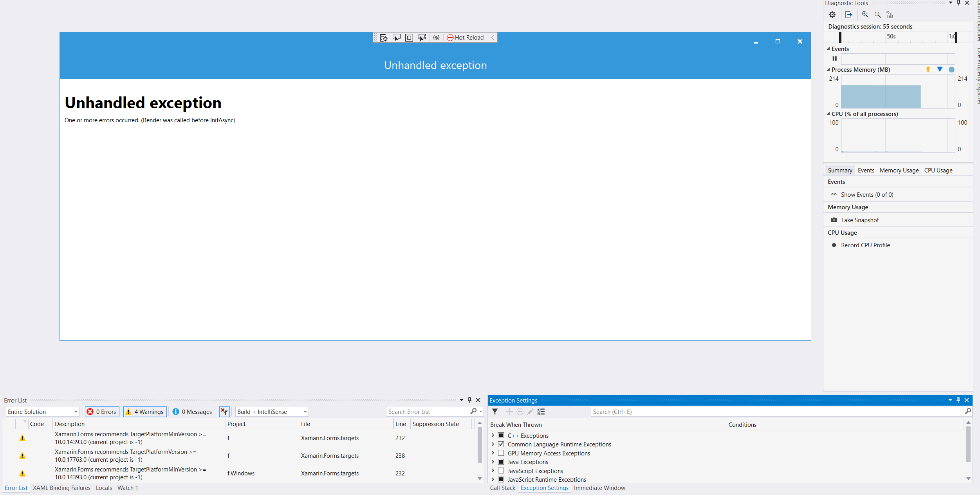Select the Memory Usage tab in Diagnostic Tools

(899, 170)
